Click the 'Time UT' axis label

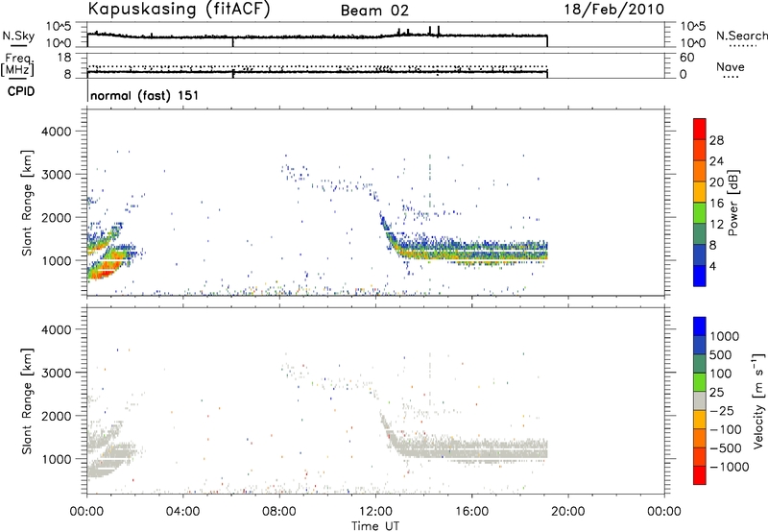375,526
